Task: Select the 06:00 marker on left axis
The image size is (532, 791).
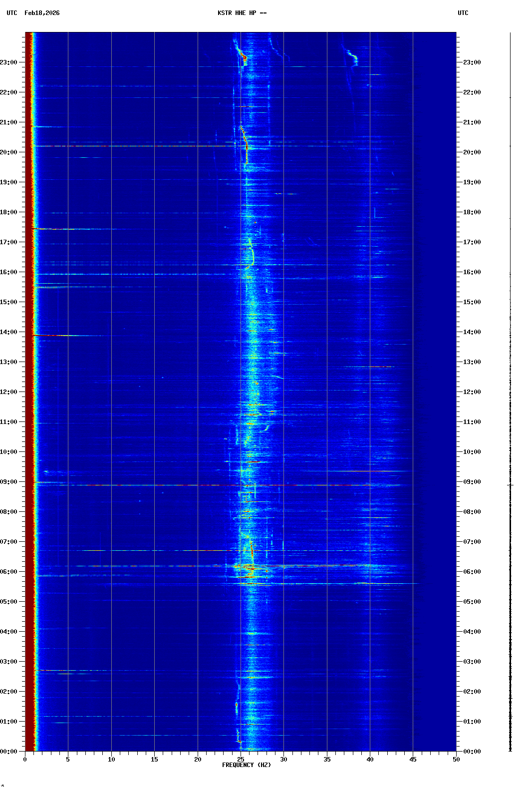Action: pyautogui.click(x=8, y=572)
